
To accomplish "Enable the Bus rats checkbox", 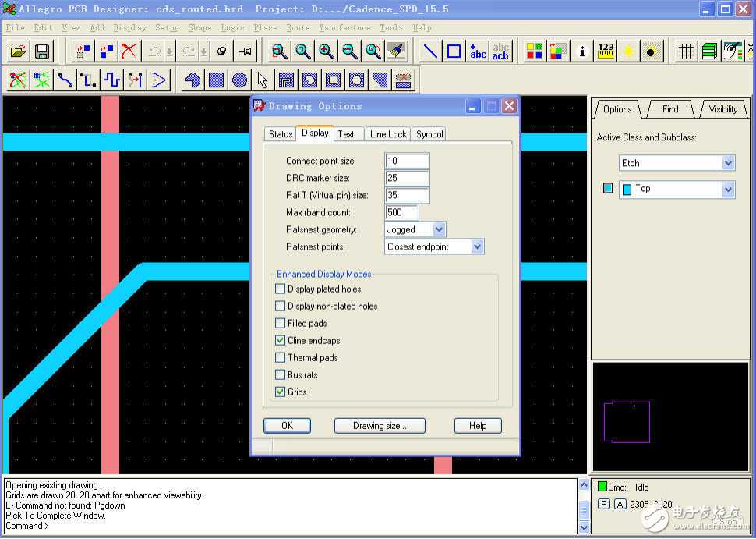I will 280,374.
